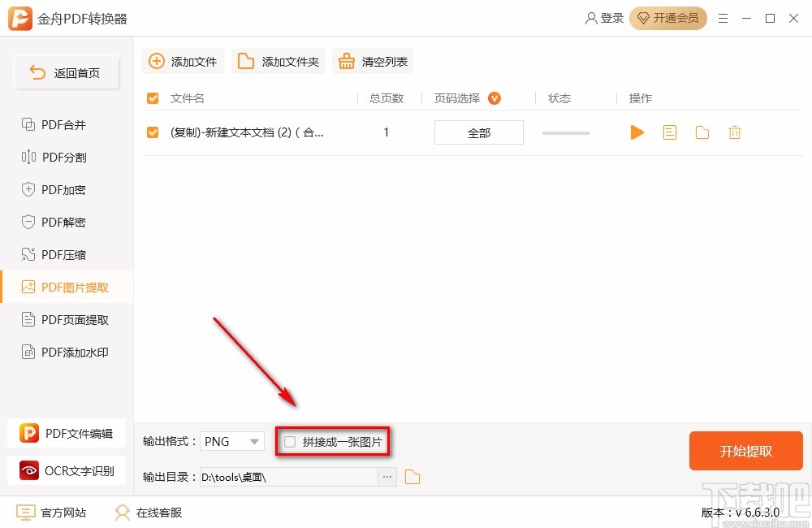Uncheck the (复制)-新建文本文档 file row
Screen dimensions: 812x528
click(152, 132)
